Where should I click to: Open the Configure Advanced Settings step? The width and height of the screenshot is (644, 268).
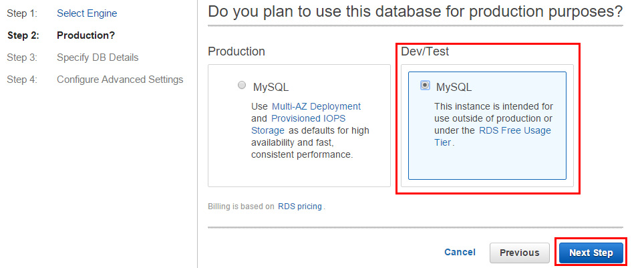pos(120,80)
